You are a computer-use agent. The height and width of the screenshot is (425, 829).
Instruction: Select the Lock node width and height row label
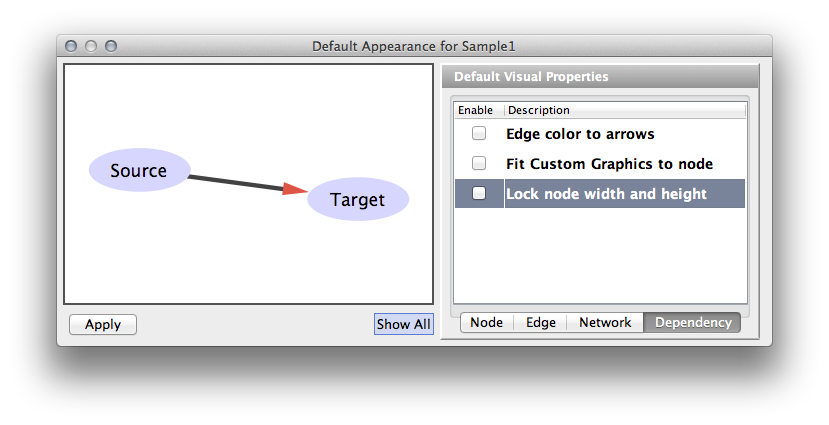(606, 193)
